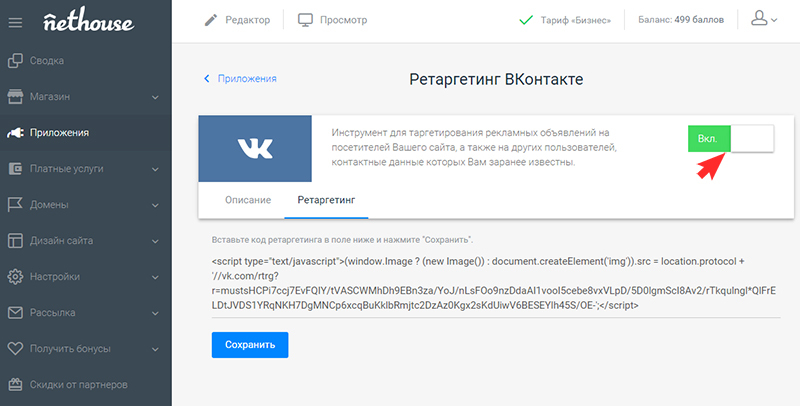Go back via the Приложения link

(x=247, y=79)
